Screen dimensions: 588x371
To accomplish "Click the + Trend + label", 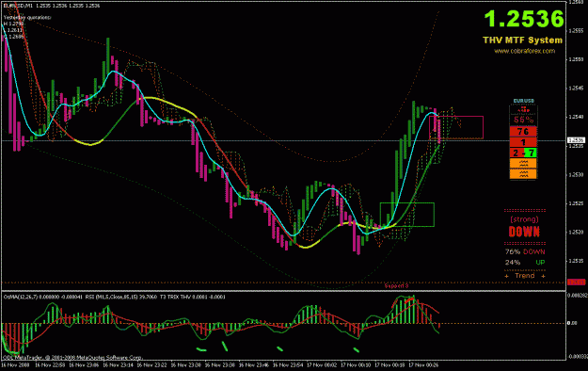I will click(525, 276).
